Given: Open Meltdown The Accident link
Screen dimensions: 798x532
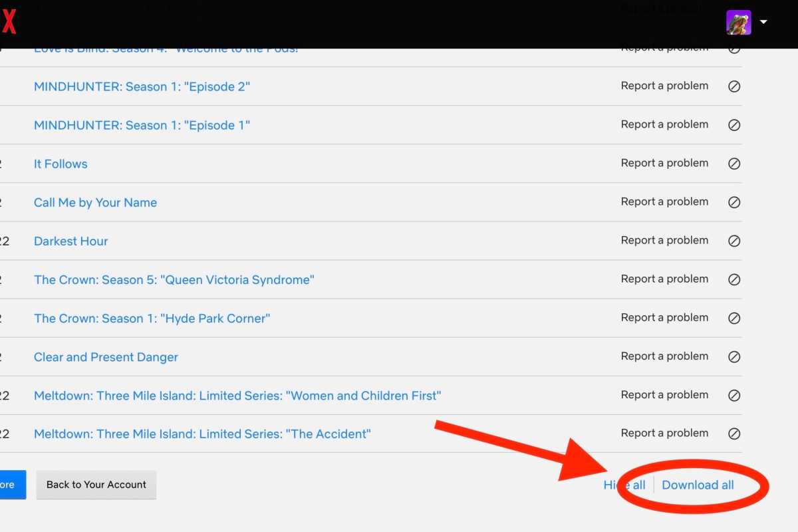Looking at the screenshot, I should [202, 434].
